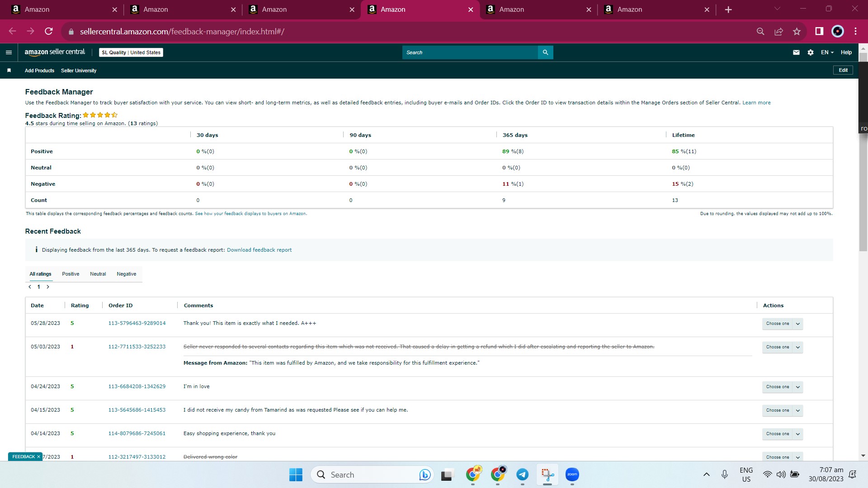This screenshot has width=868, height=488.
Task: Open See how your feedback displays to buyers link
Action: click(251, 214)
